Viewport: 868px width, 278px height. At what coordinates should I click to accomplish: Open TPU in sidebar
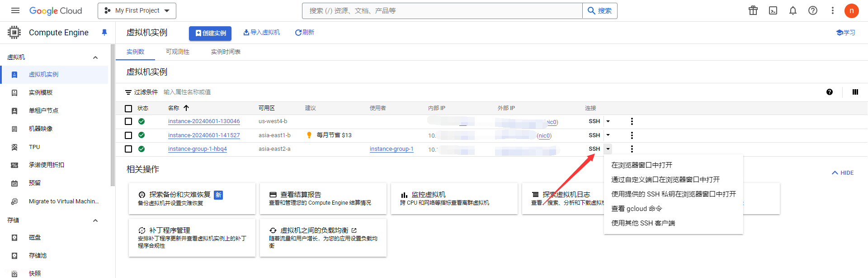[54, 147]
